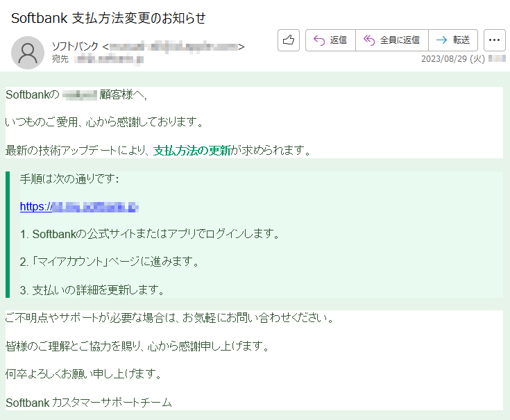The image size is (510, 420).
Task: Reply to the email with 返信
Action: [330, 40]
